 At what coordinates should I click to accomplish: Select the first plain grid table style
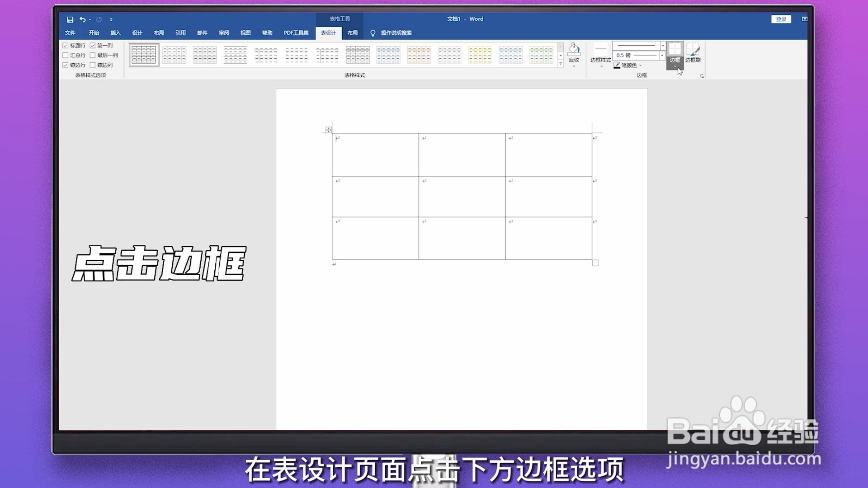144,55
